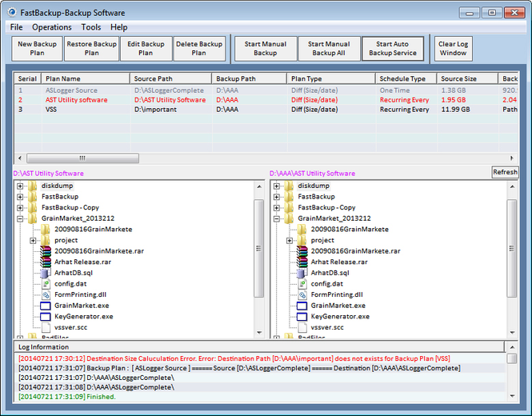
Task: Click plan table horizontal scrollbar thumb
Action: 82,158
